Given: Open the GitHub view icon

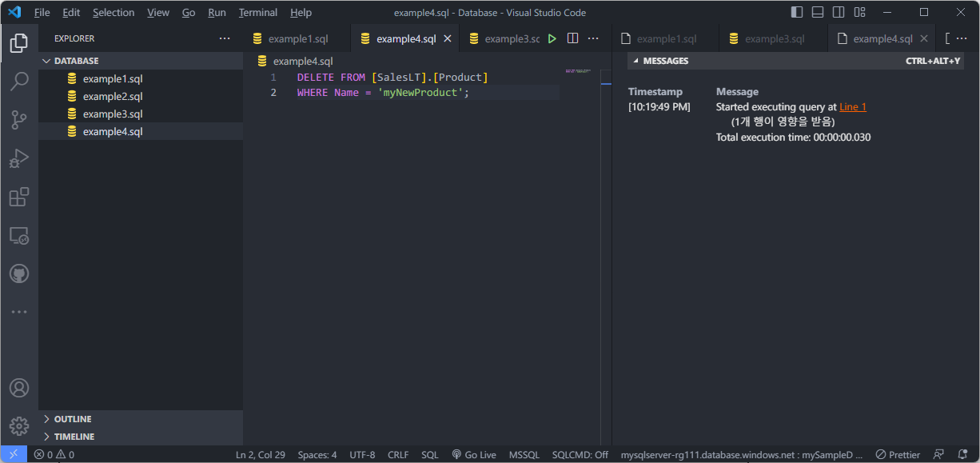Looking at the screenshot, I should tap(19, 273).
